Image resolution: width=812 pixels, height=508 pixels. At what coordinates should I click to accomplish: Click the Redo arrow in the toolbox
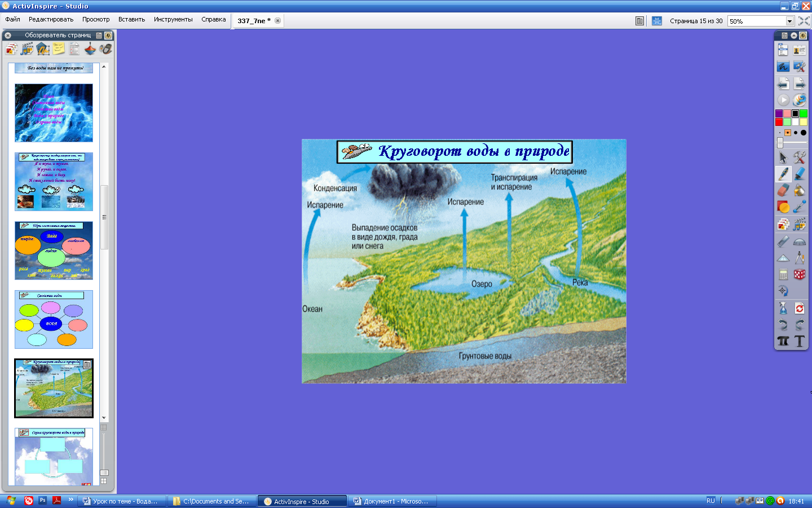coord(800,325)
